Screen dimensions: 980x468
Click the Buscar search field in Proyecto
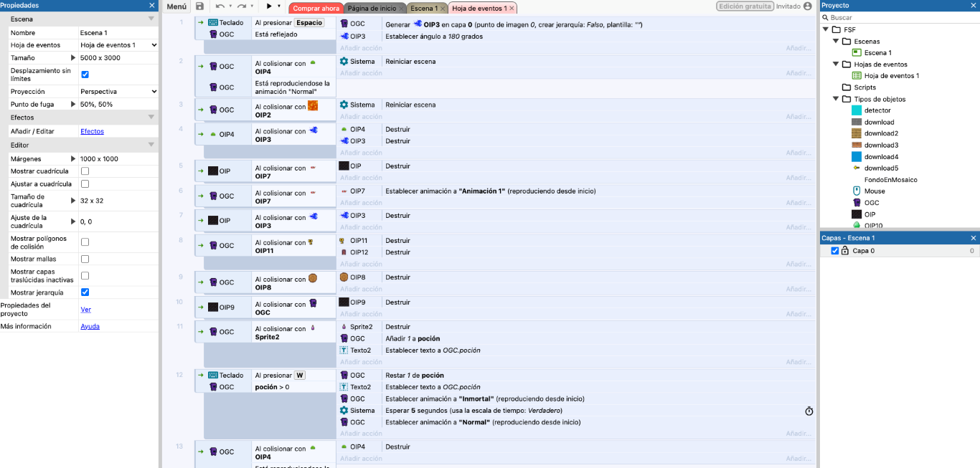900,17
